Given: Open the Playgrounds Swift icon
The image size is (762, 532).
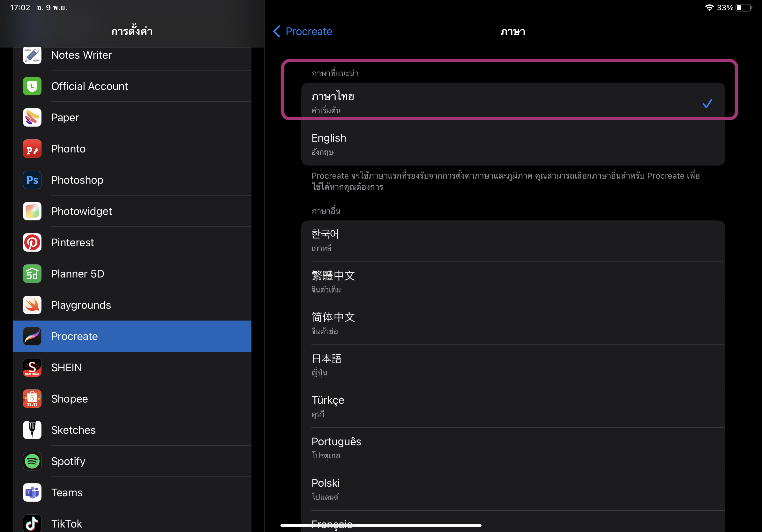Looking at the screenshot, I should click(x=32, y=305).
